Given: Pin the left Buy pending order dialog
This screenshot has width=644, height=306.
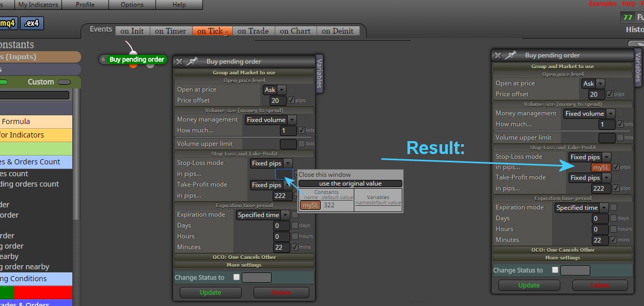Looking at the screenshot, I should tap(192, 62).
